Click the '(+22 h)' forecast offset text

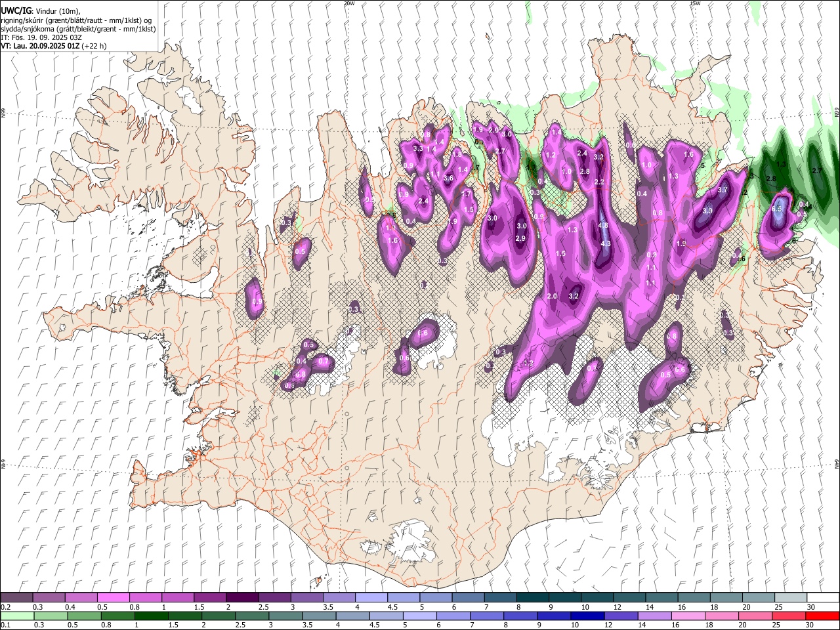[x=94, y=46]
